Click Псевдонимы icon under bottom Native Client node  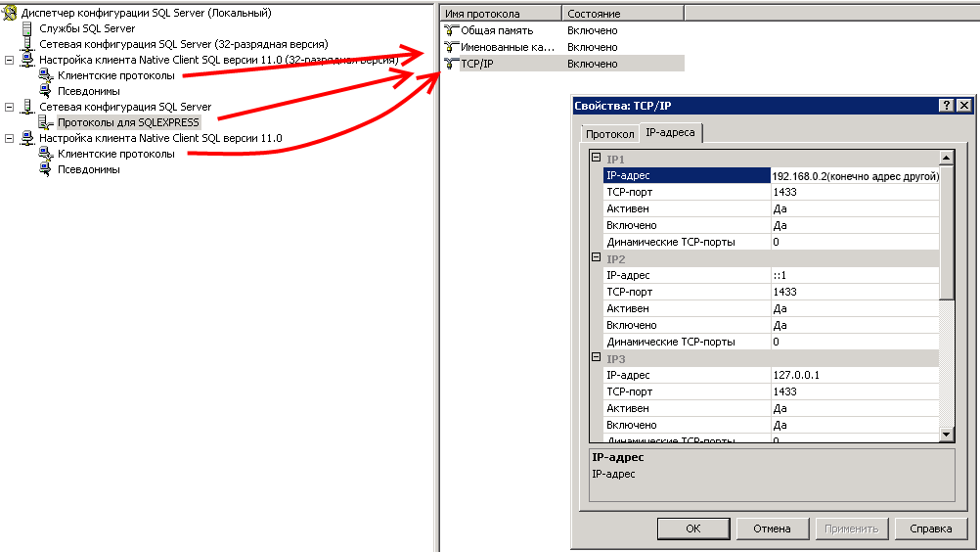[x=46, y=169]
